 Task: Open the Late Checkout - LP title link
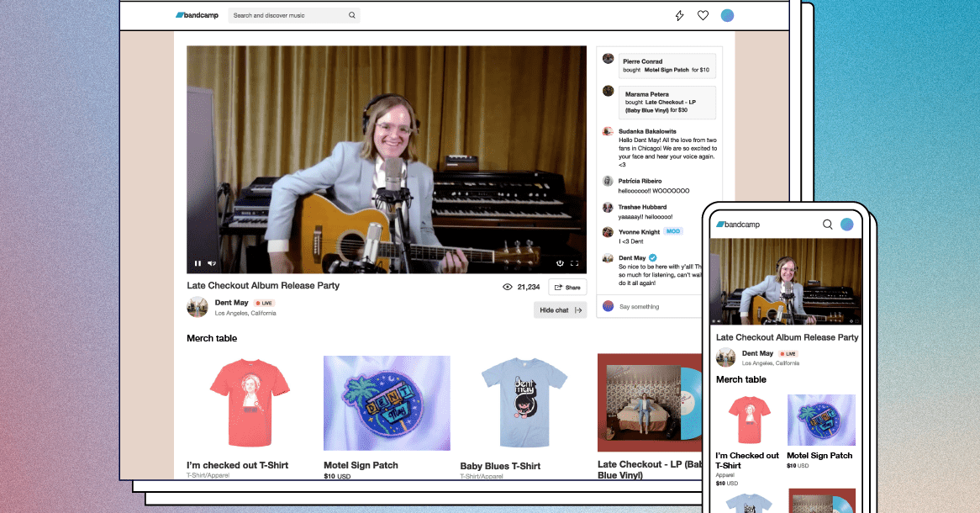coord(650,470)
